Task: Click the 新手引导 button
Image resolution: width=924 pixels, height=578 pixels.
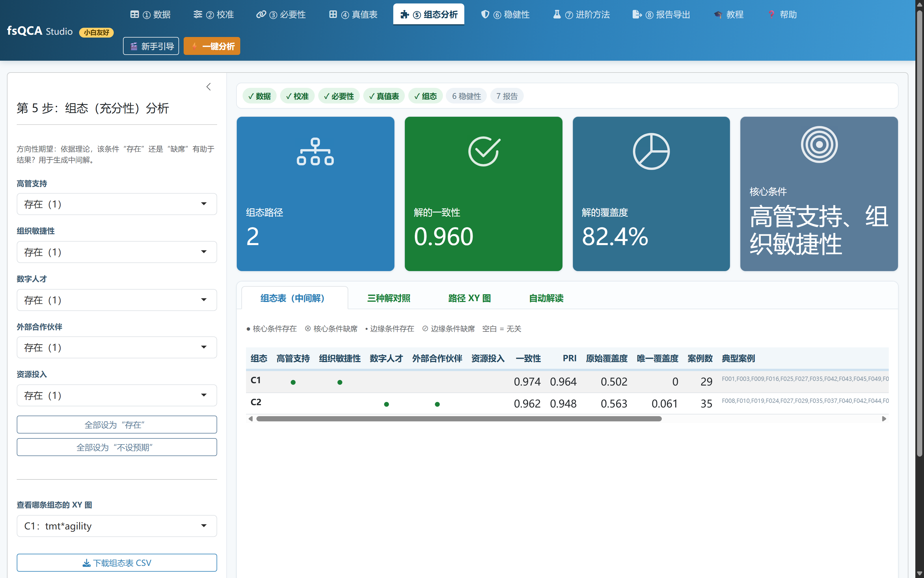Action: click(151, 46)
